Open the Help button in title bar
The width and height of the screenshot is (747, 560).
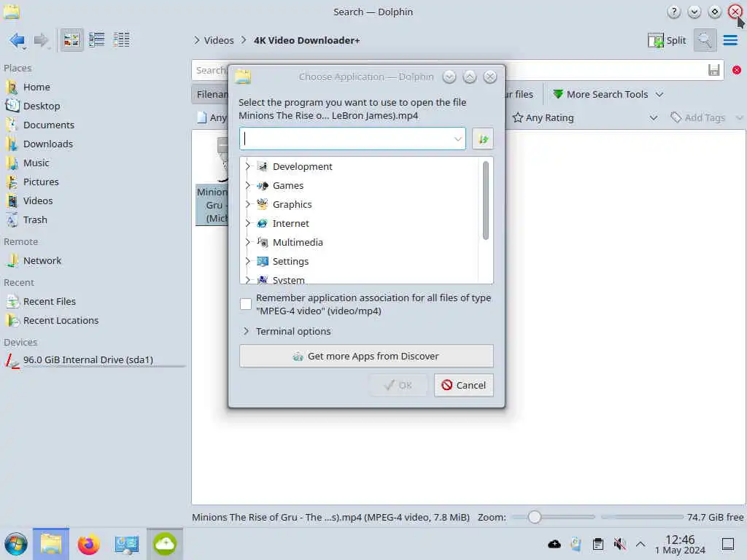pos(673,12)
